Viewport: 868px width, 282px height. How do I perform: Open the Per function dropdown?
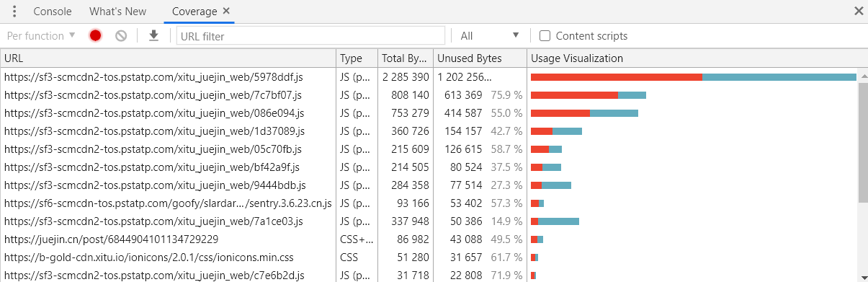point(41,35)
